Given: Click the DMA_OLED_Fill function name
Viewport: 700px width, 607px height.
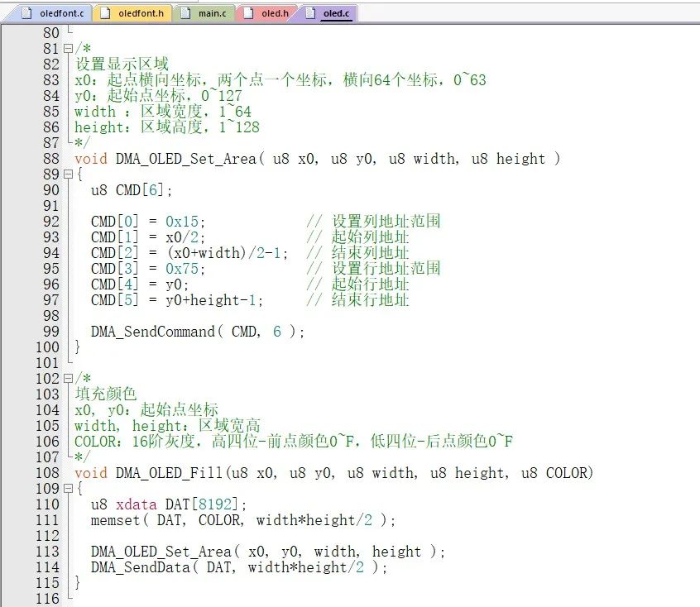Looking at the screenshot, I should (x=169, y=473).
